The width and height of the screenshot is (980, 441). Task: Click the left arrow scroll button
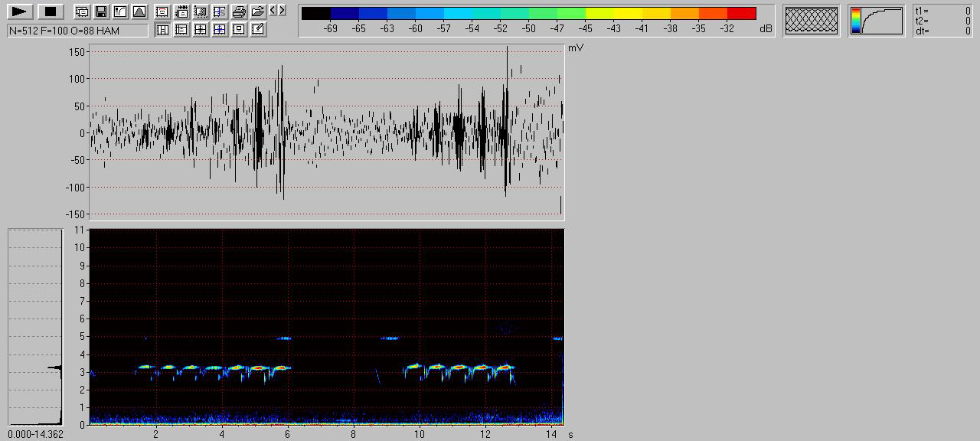(x=273, y=10)
